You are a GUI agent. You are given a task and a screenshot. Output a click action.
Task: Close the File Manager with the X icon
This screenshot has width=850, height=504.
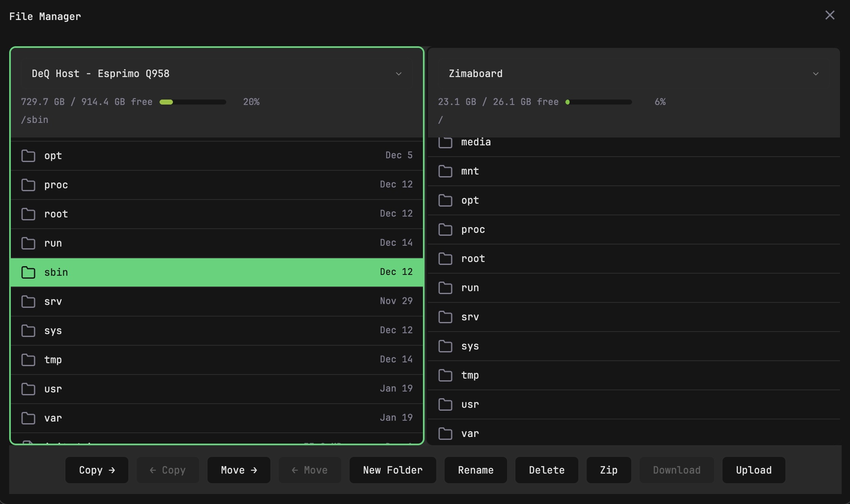click(x=830, y=15)
